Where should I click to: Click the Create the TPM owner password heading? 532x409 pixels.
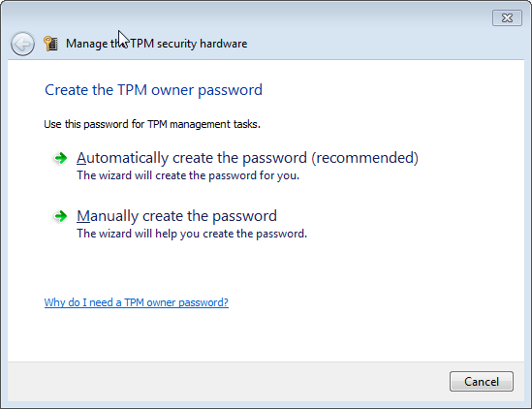pos(153,90)
